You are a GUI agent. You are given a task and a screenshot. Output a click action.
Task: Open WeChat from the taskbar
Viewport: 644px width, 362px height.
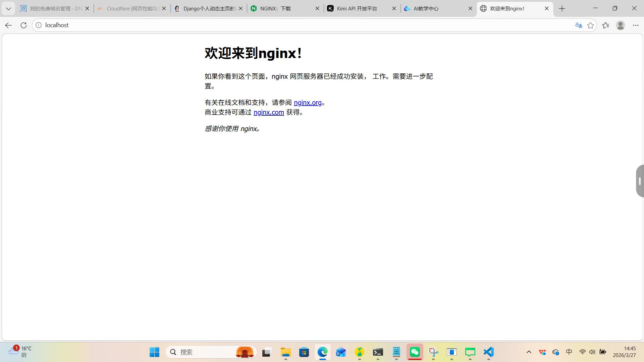click(415, 352)
